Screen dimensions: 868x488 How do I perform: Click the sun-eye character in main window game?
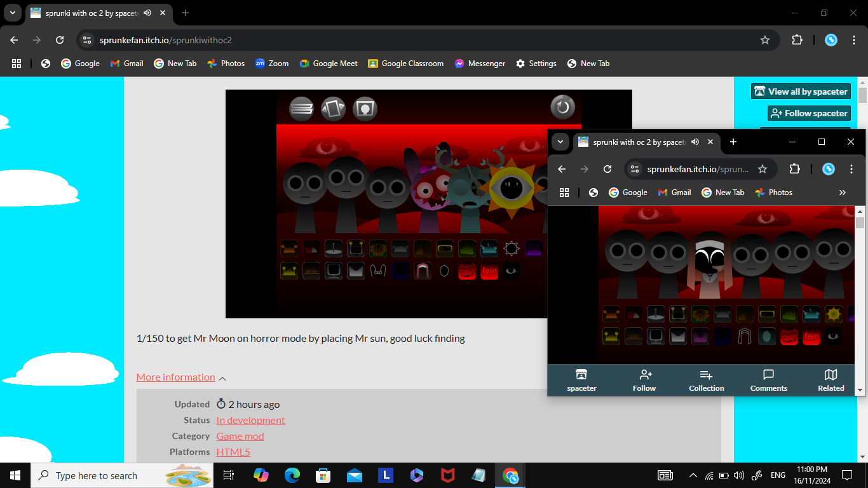click(x=512, y=188)
